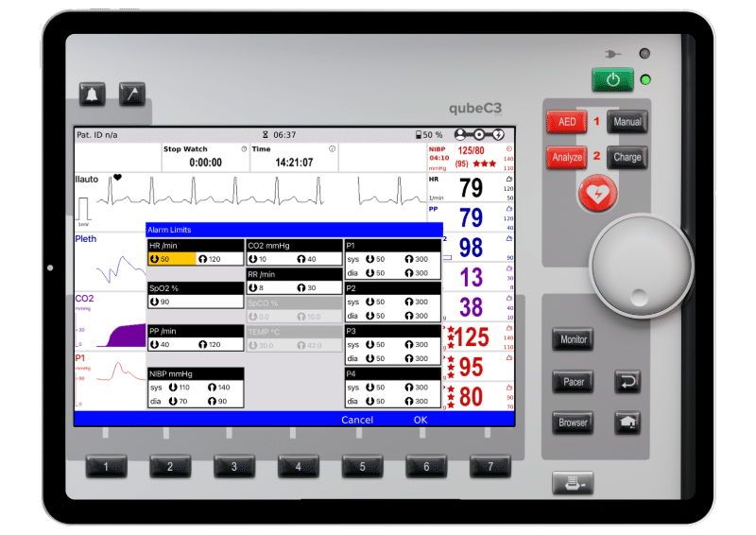Switch to AED mode
The width and height of the screenshot is (756, 535).
(567, 122)
